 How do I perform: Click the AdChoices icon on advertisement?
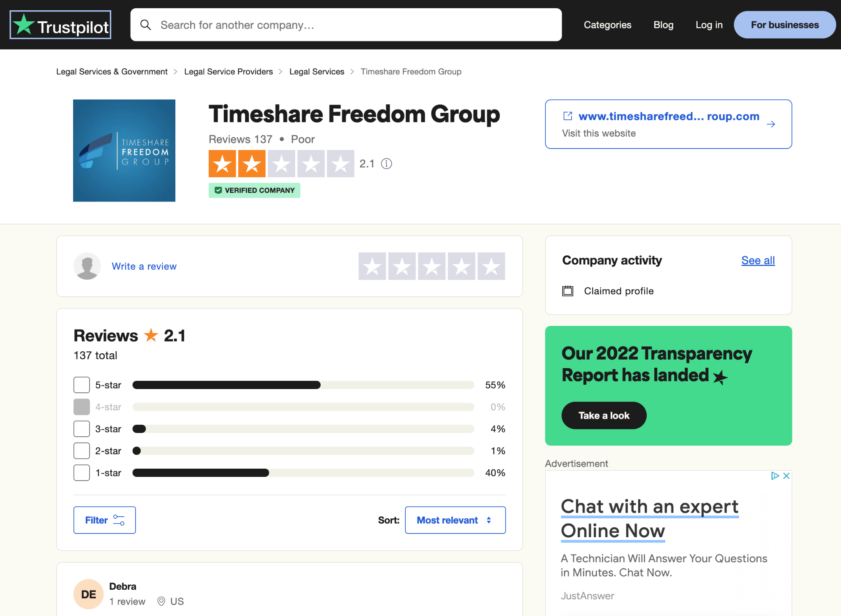pos(775,476)
